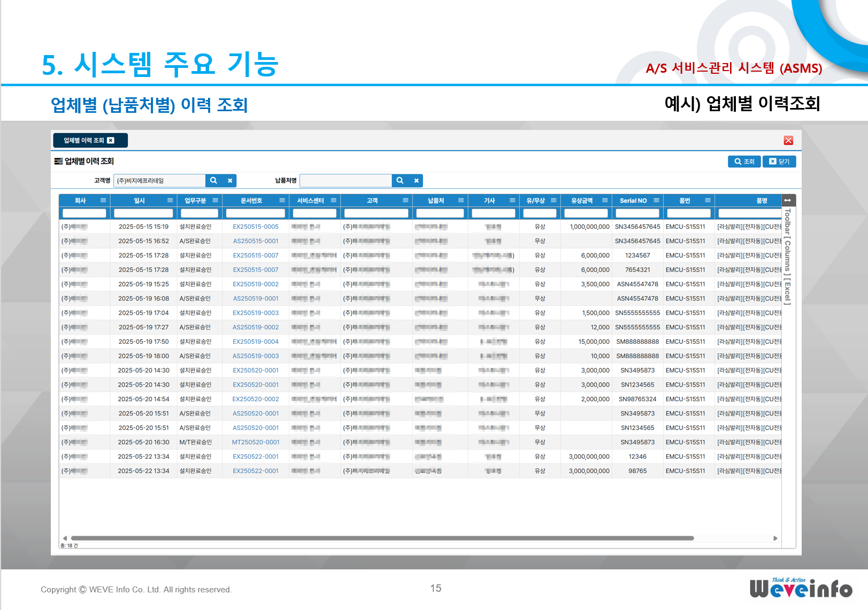Image resolution: width=868 pixels, height=610 pixels.
Task: Open document link MT250520-0001
Action: click(x=256, y=442)
